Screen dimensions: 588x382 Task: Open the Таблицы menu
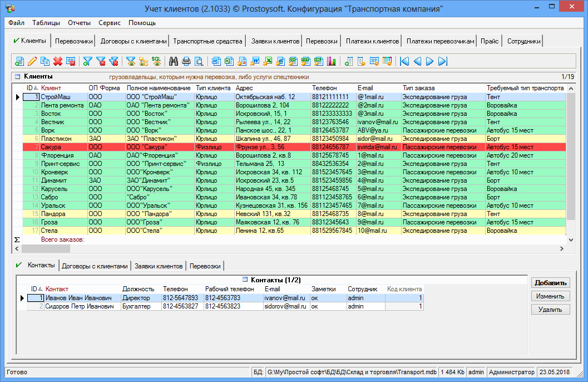[46, 23]
